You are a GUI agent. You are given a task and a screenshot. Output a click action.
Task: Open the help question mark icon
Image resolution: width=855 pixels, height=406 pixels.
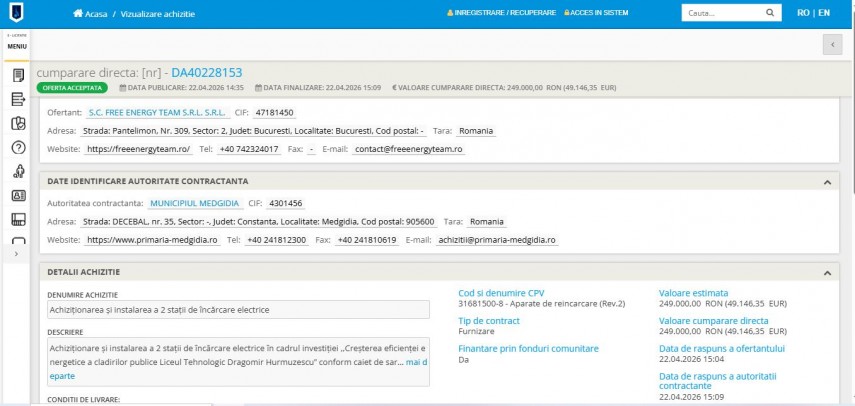pyautogui.click(x=17, y=147)
